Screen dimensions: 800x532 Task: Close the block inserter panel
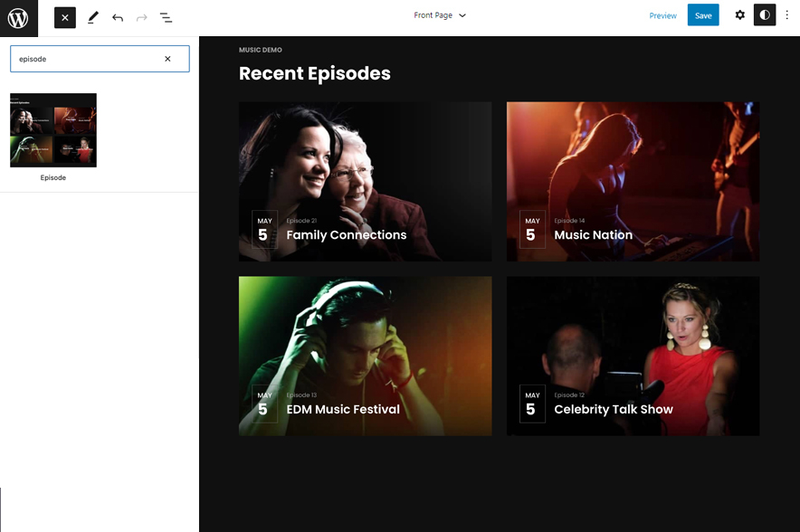point(65,17)
